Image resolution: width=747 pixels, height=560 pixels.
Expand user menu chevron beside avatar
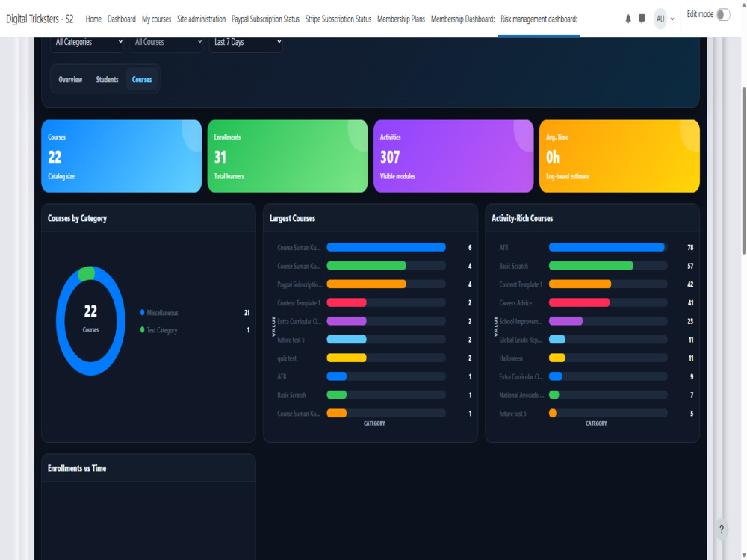tap(672, 19)
